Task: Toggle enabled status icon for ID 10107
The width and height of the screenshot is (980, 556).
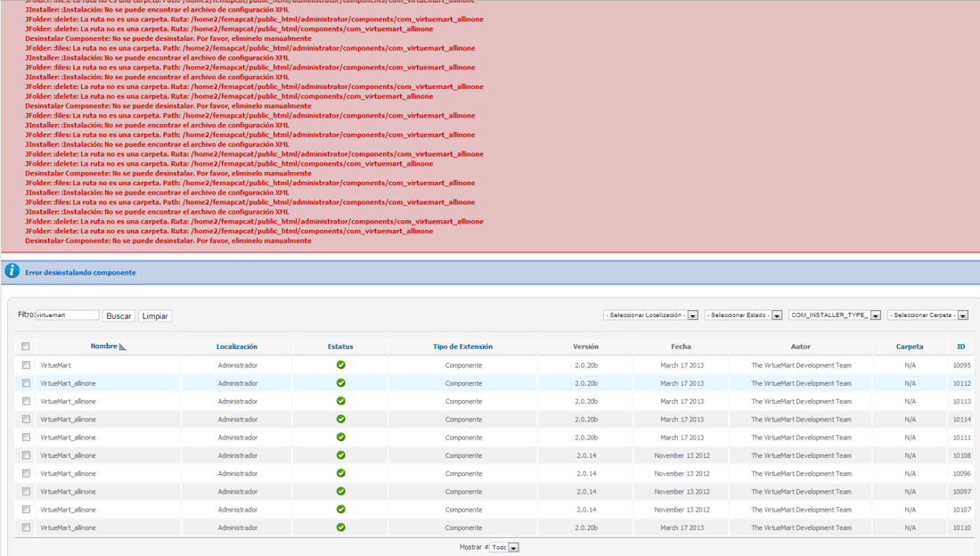Action: click(340, 509)
